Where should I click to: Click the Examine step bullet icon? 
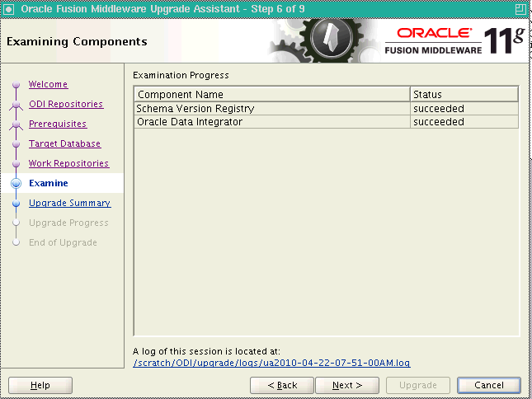coord(16,184)
